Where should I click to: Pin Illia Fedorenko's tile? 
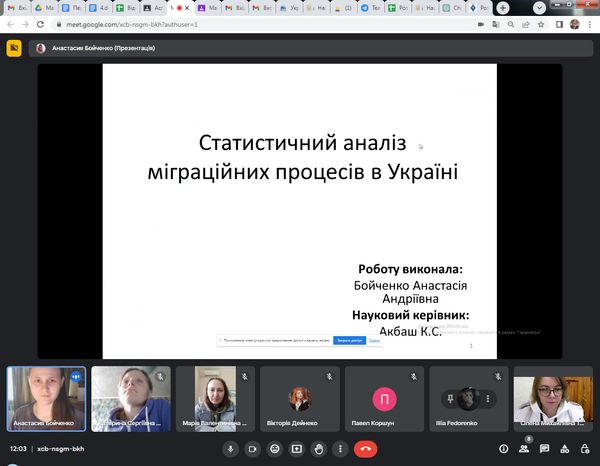pyautogui.click(x=448, y=398)
